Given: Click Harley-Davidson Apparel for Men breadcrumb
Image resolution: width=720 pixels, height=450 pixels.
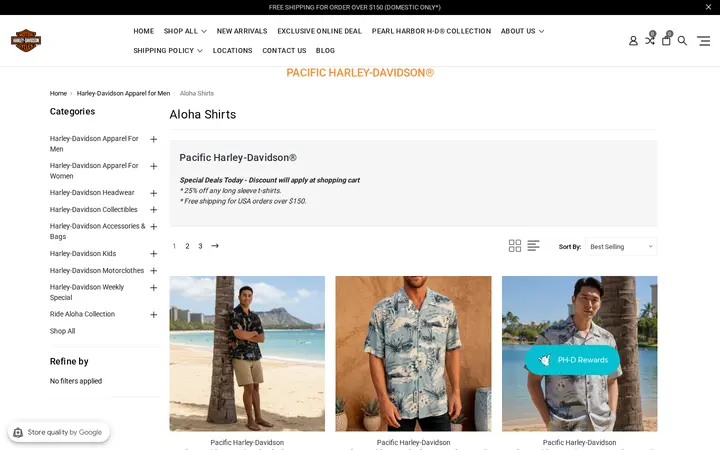Looking at the screenshot, I should click(123, 93).
